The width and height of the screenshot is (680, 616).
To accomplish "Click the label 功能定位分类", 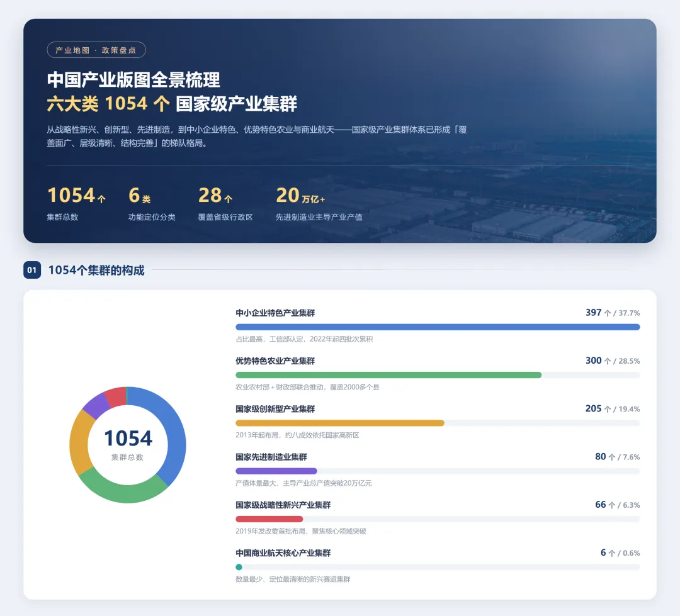I will pyautogui.click(x=152, y=217).
